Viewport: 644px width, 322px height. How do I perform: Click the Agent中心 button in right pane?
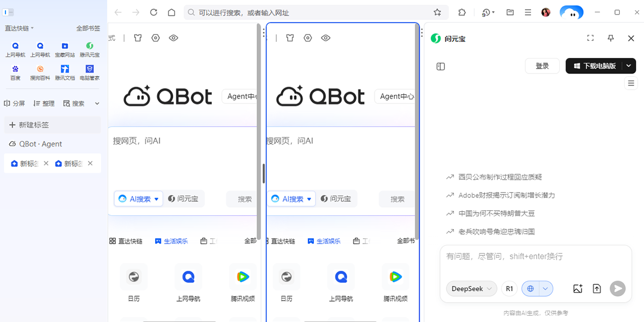point(396,97)
